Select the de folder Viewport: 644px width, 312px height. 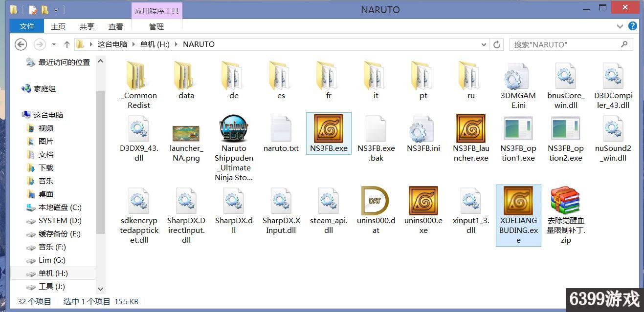[x=234, y=81]
